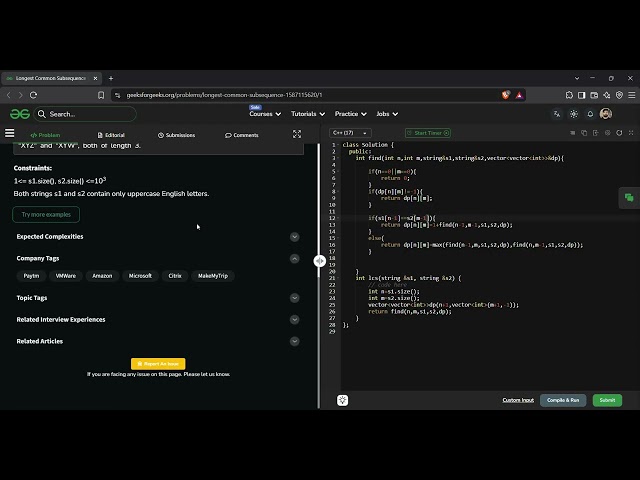Switch to the Submissions tab
The image size is (640, 480).
[176, 135]
